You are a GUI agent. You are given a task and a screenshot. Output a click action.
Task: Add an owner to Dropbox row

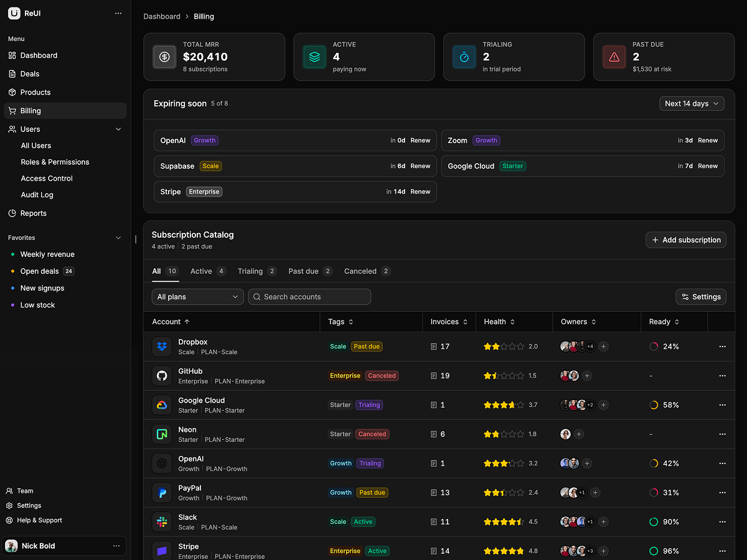pos(603,347)
